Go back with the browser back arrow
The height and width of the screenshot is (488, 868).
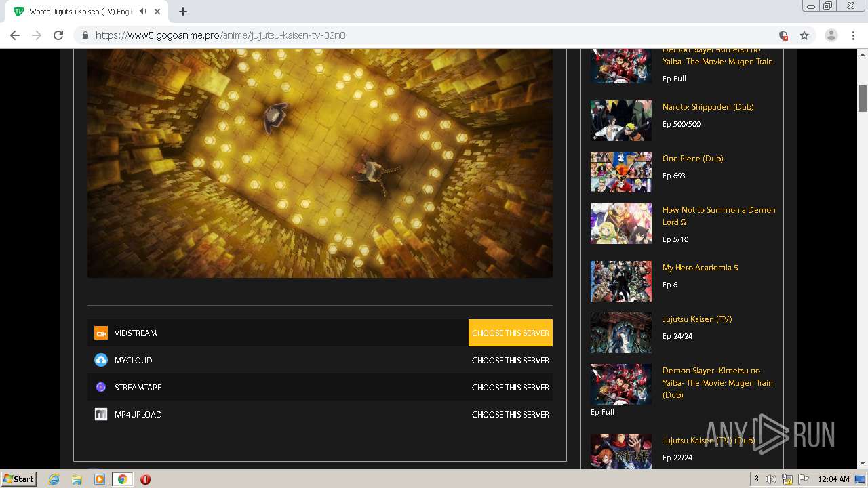[15, 35]
